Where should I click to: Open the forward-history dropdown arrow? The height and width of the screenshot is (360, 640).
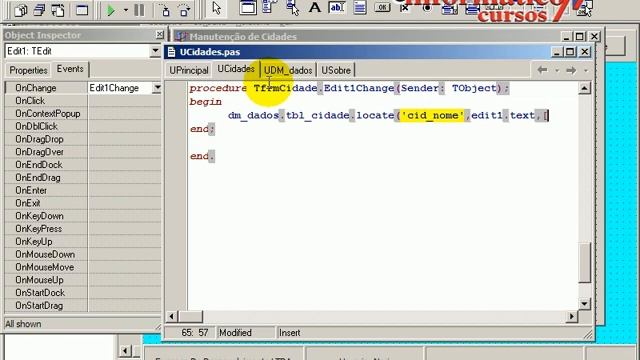586,71
